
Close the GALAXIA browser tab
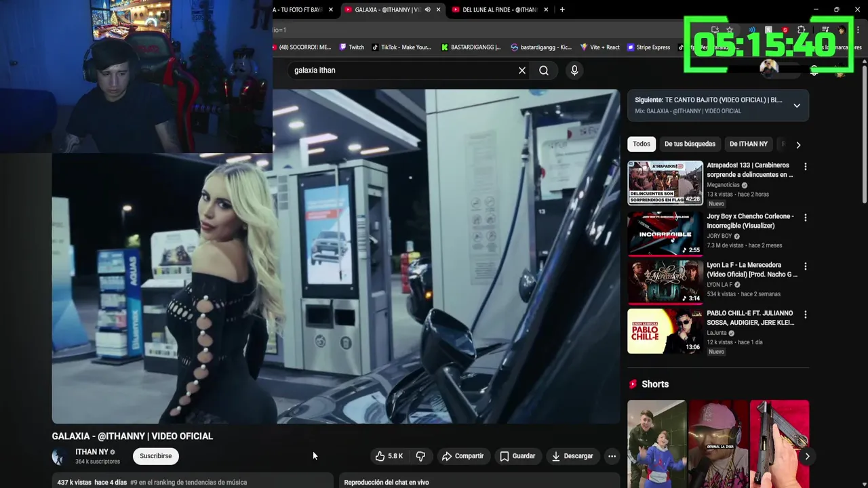click(438, 9)
